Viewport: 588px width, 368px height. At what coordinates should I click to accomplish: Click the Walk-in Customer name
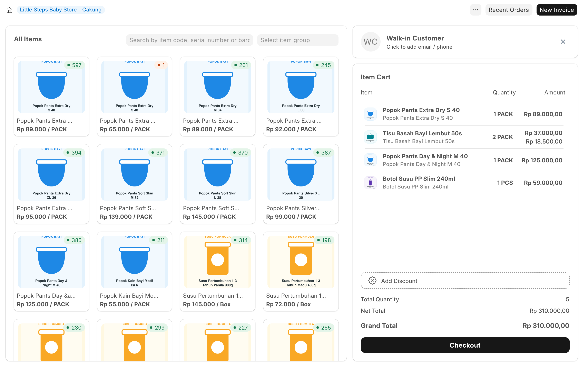coord(415,38)
